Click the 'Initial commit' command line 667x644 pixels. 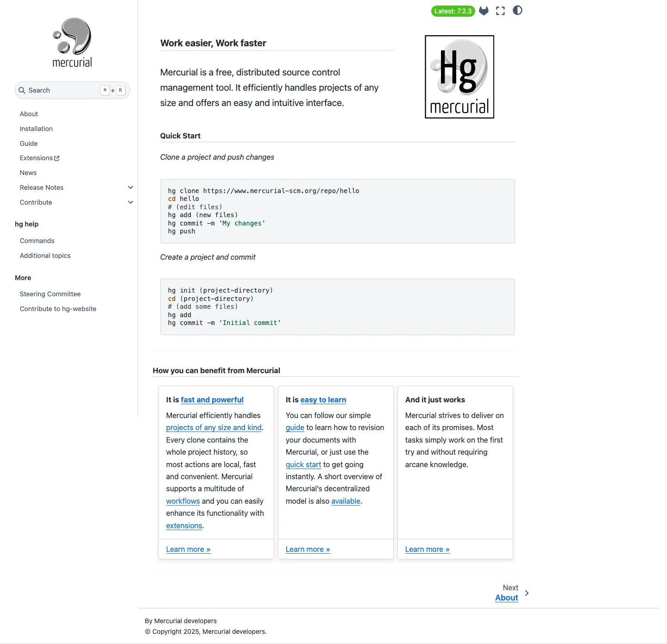224,323
